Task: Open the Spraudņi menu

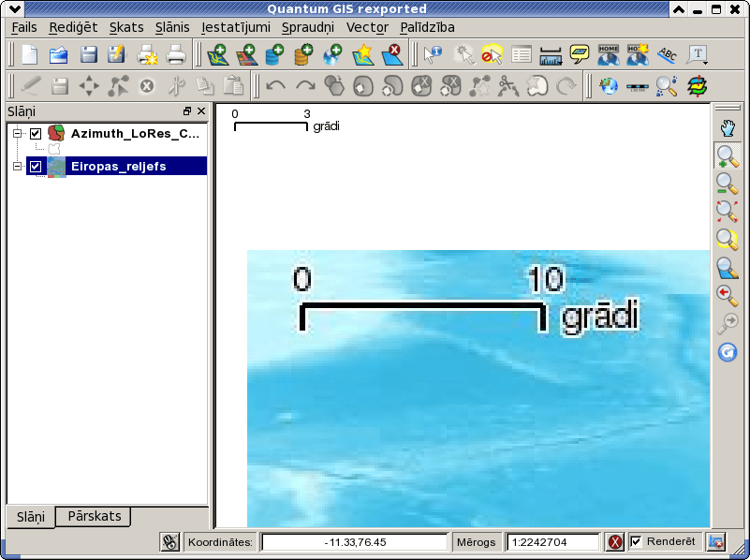Action: pyautogui.click(x=307, y=28)
